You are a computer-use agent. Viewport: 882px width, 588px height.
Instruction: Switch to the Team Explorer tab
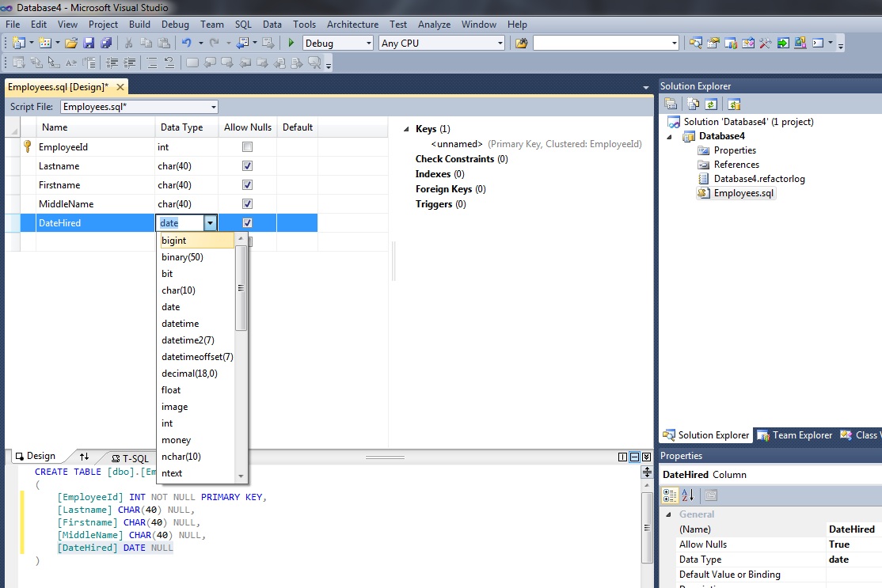795,435
